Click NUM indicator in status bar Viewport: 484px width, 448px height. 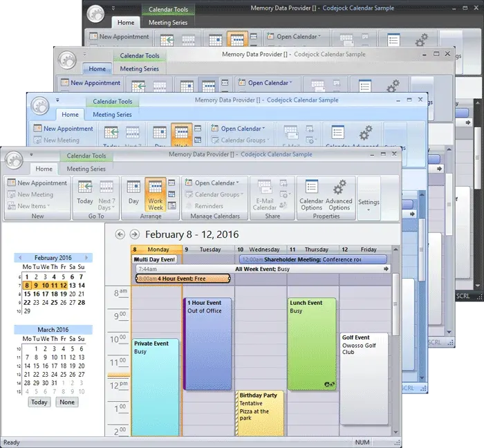362,442
